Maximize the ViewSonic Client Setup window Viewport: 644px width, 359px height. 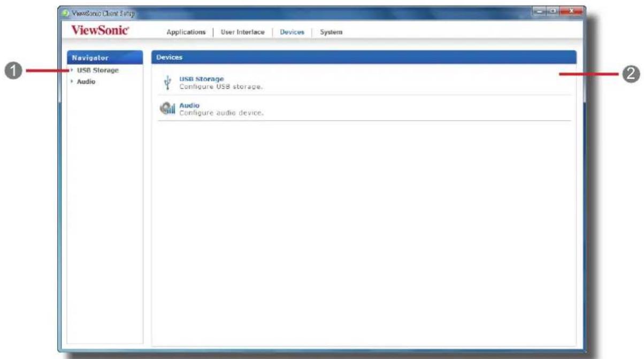[554, 11]
